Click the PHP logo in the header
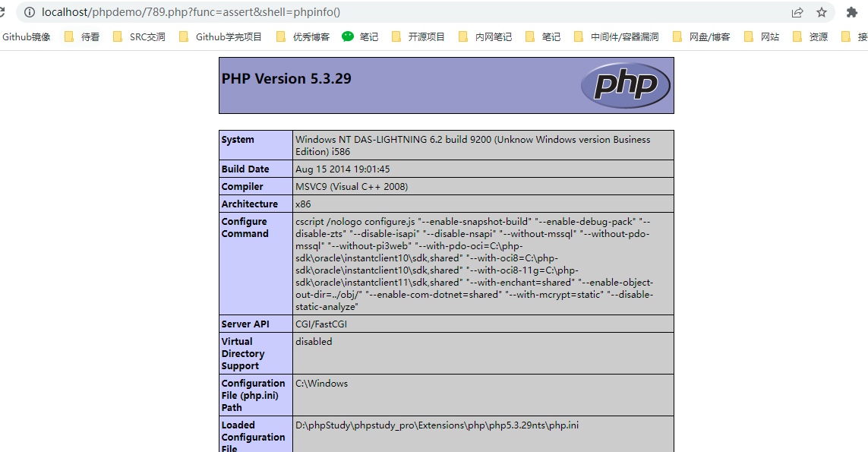 626,85
